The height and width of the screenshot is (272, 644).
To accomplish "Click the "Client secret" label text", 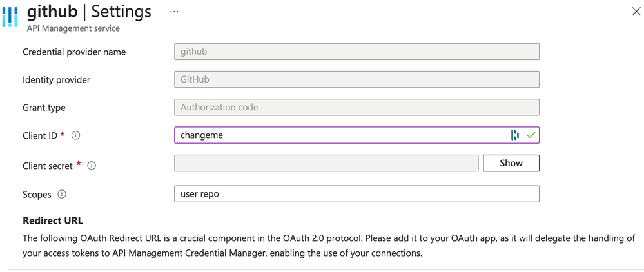I will 48,166.
